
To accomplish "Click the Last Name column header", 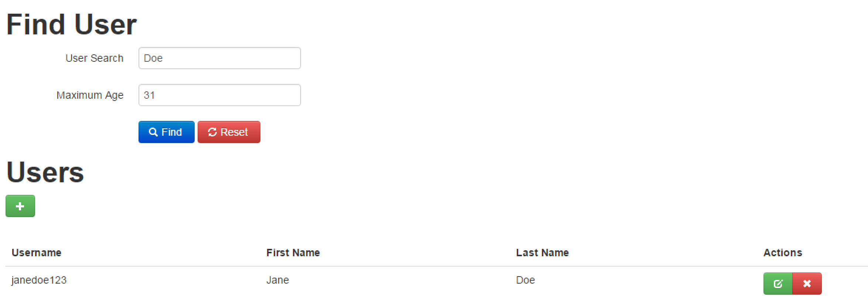I will (543, 253).
